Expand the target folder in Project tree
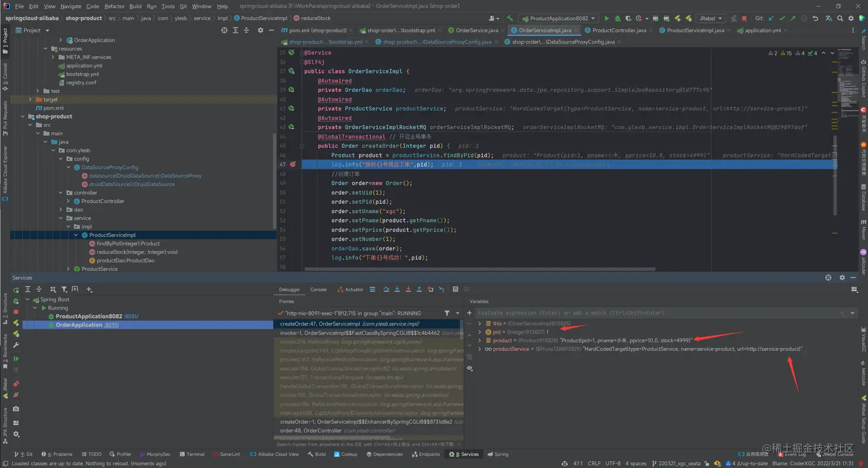This screenshot has width=868, height=468. pyautogui.click(x=30, y=99)
